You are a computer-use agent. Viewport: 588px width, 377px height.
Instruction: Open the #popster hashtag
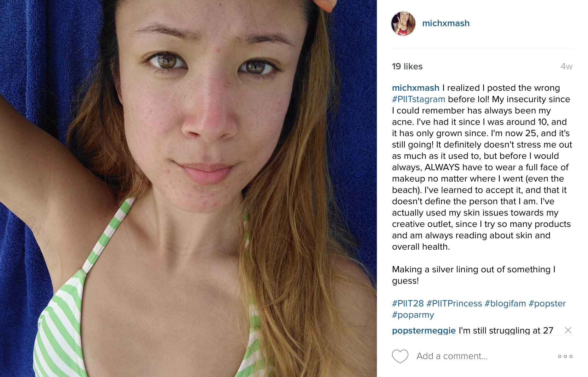click(547, 303)
